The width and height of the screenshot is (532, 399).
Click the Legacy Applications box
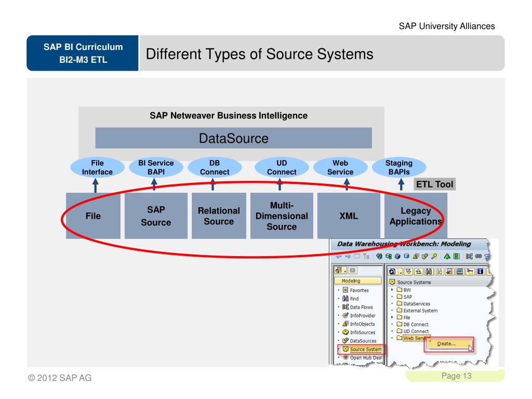pyautogui.click(x=416, y=216)
